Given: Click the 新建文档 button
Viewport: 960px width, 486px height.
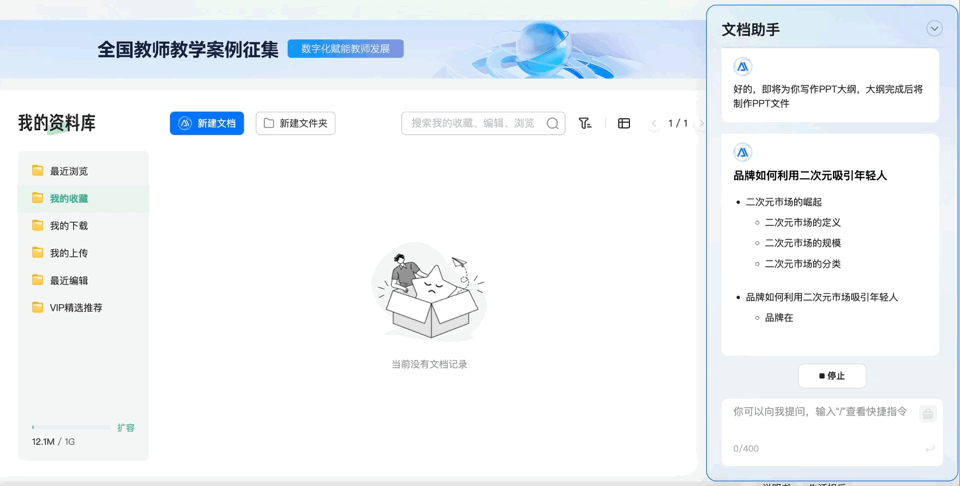Looking at the screenshot, I should pyautogui.click(x=207, y=123).
